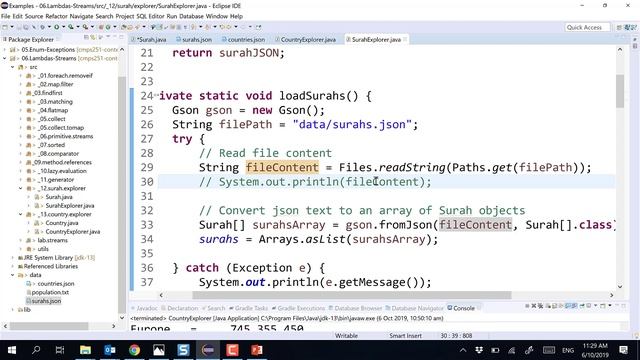Open PowerPoint from the taskbar
Image resolution: width=640 pixels, height=360 pixels.
point(257,350)
